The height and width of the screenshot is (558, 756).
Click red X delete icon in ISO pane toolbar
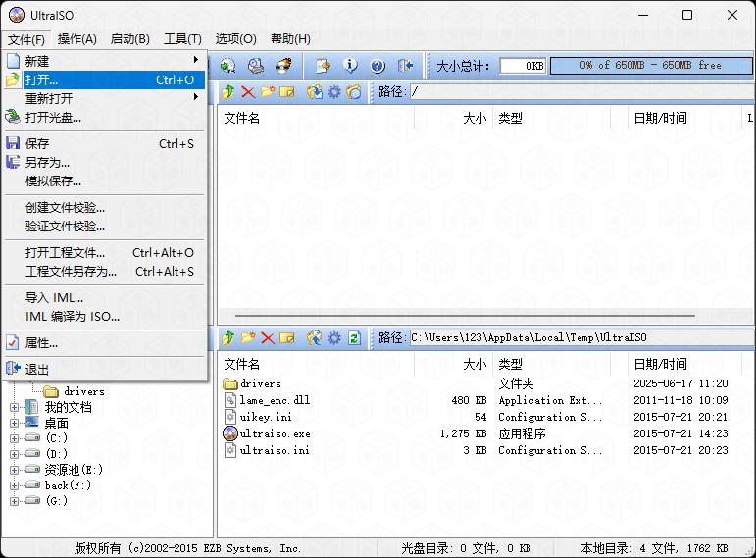247,92
